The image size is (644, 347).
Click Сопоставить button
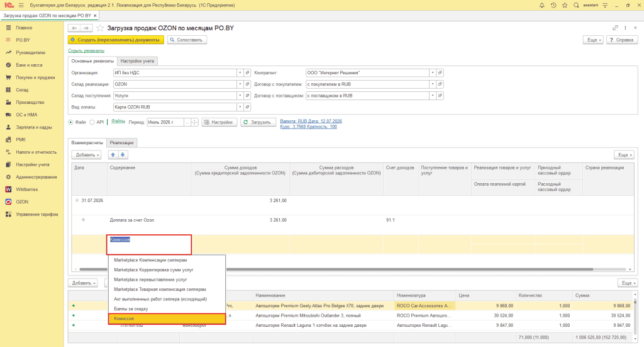coord(187,40)
